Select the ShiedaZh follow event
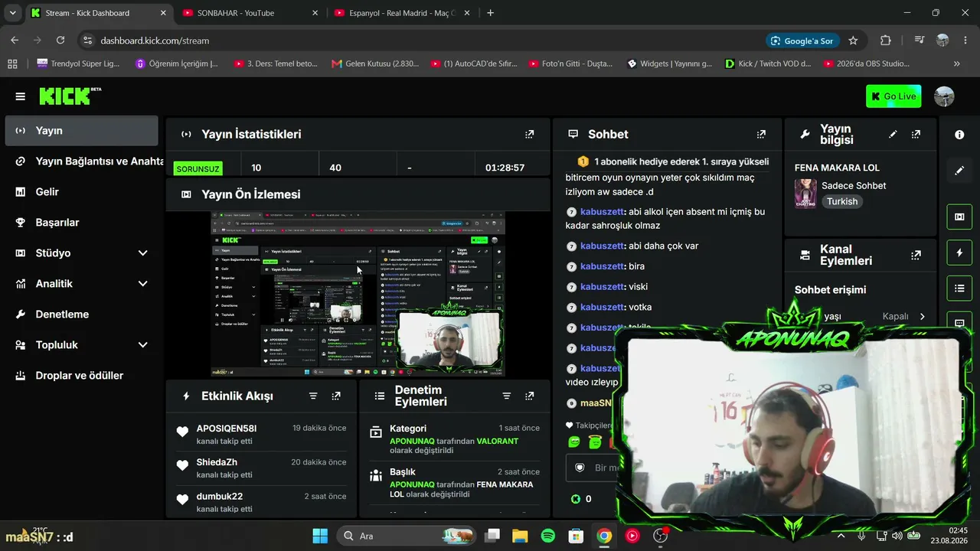This screenshot has width=980, height=551. tap(262, 468)
